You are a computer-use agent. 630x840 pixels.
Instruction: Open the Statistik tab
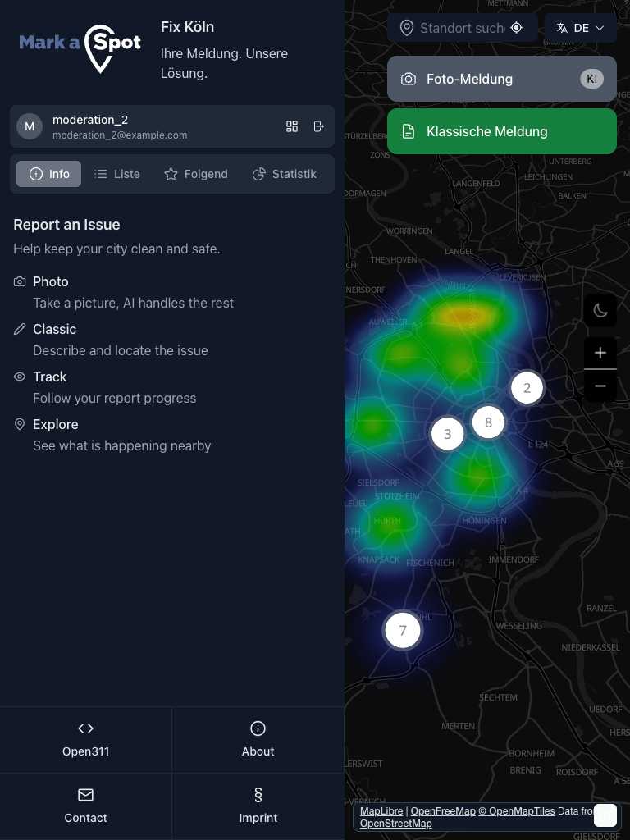pyautogui.click(x=284, y=174)
